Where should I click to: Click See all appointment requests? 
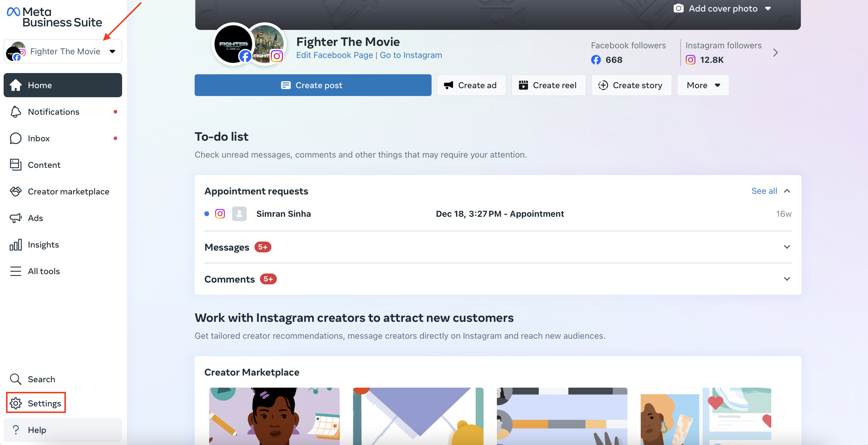764,191
